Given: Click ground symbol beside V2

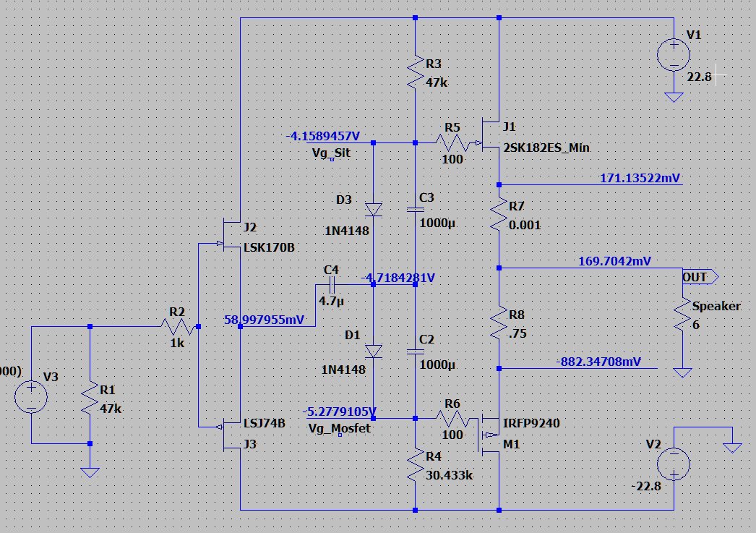Looking at the screenshot, I should [x=732, y=448].
